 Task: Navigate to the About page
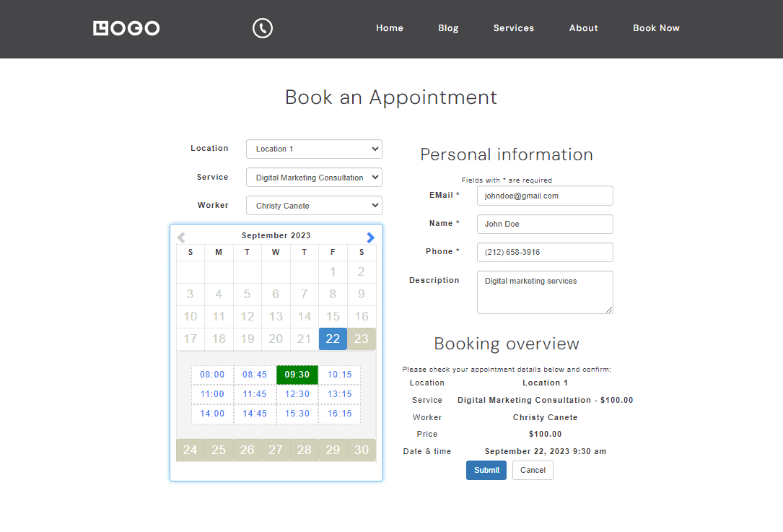[x=583, y=28]
